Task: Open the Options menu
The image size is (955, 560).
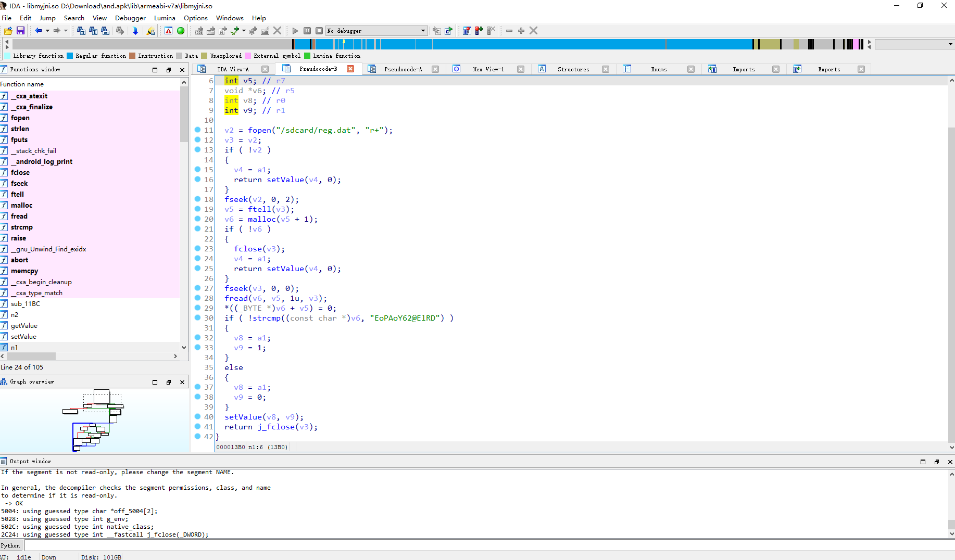Action: tap(196, 18)
